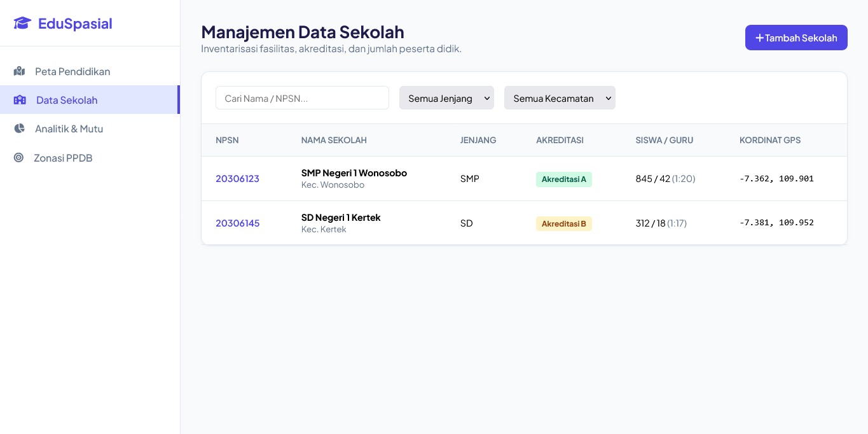
Task: Click the 312 / 18 student-teacher value
Action: click(x=651, y=223)
